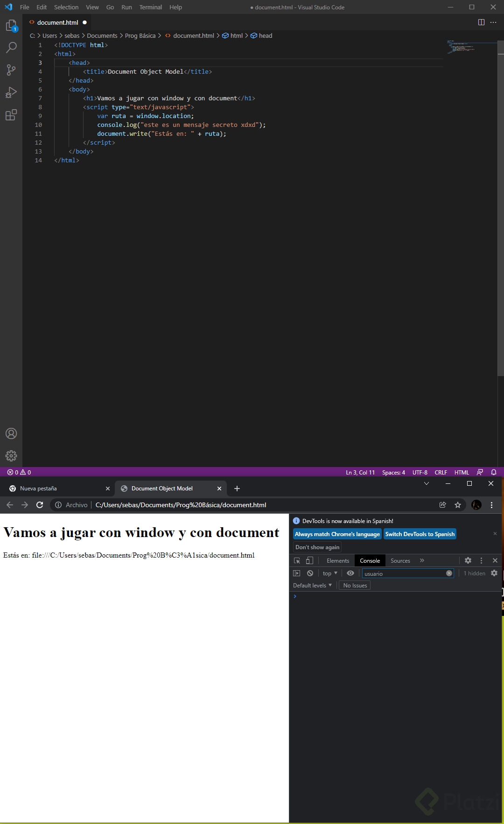This screenshot has width=504, height=824.
Task: Open the Help menu in VS Code
Action: [175, 7]
